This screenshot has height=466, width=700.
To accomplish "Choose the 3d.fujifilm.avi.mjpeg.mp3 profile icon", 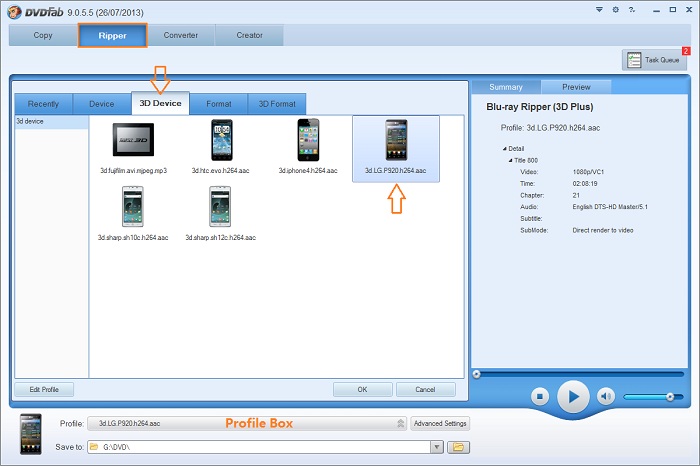I will 133,140.
